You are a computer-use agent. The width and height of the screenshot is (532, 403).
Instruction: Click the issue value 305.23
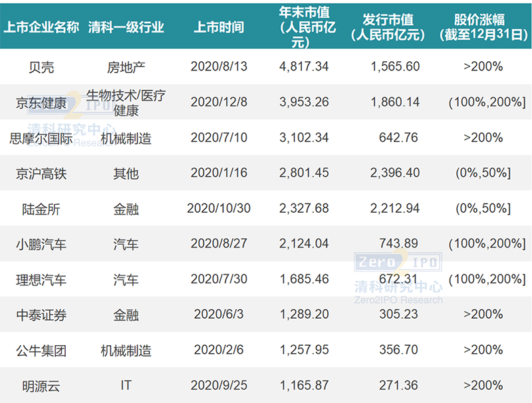click(398, 315)
